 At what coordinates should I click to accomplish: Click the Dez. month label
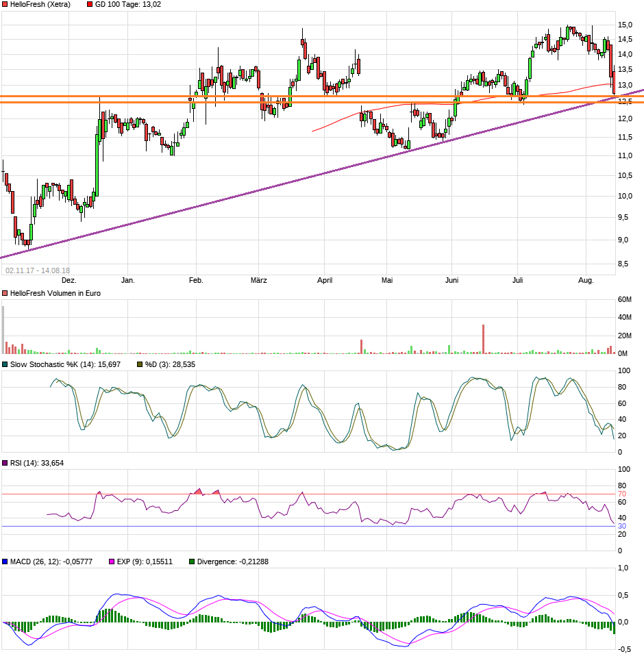pyautogui.click(x=69, y=280)
